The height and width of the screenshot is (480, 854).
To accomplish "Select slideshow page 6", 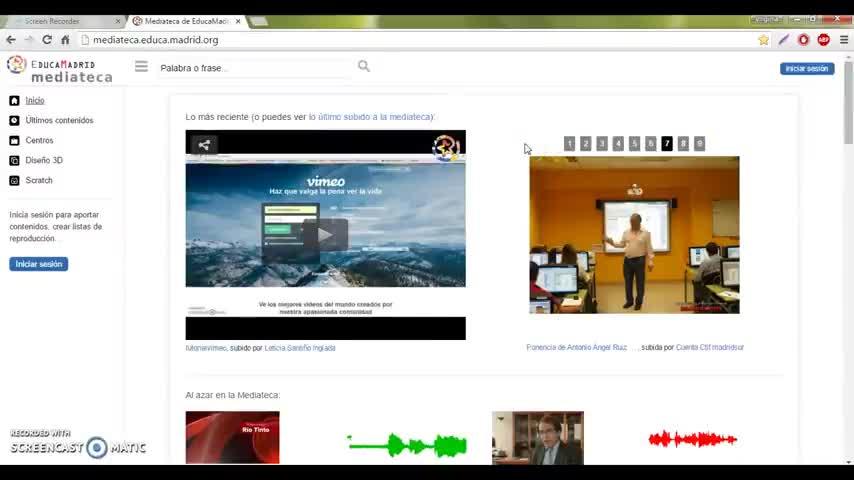I will pos(650,144).
